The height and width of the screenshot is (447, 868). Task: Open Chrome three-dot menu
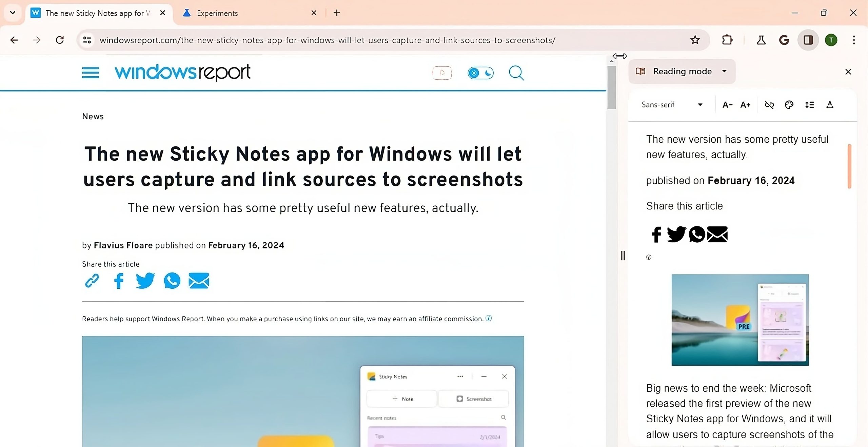(x=854, y=40)
